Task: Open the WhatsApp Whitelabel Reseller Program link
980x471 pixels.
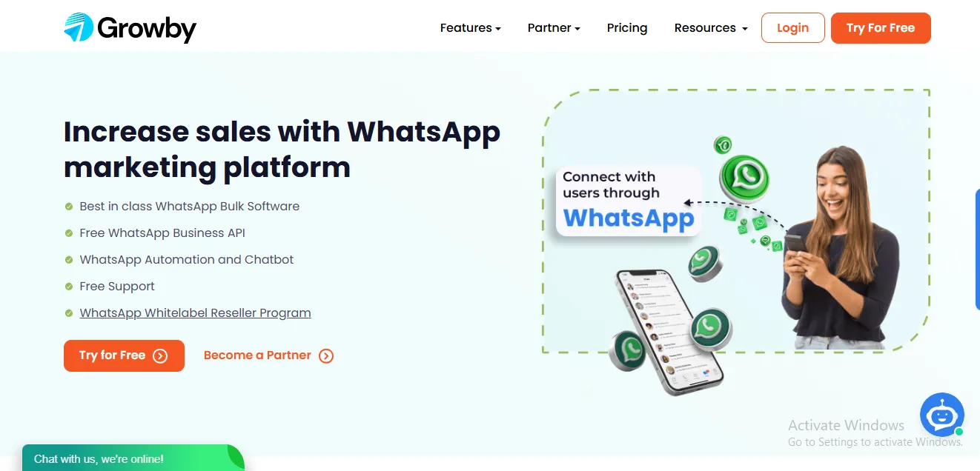Action: coord(196,313)
